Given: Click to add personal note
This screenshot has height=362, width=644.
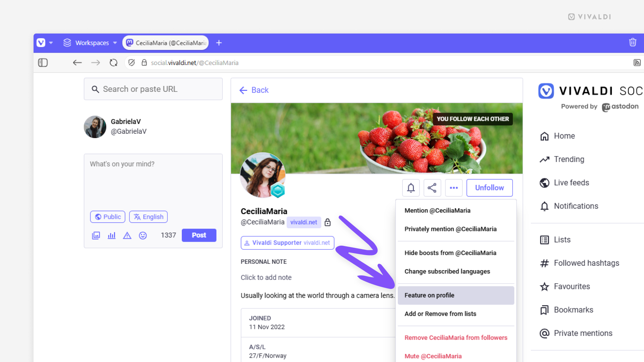Looking at the screenshot, I should [x=266, y=278].
